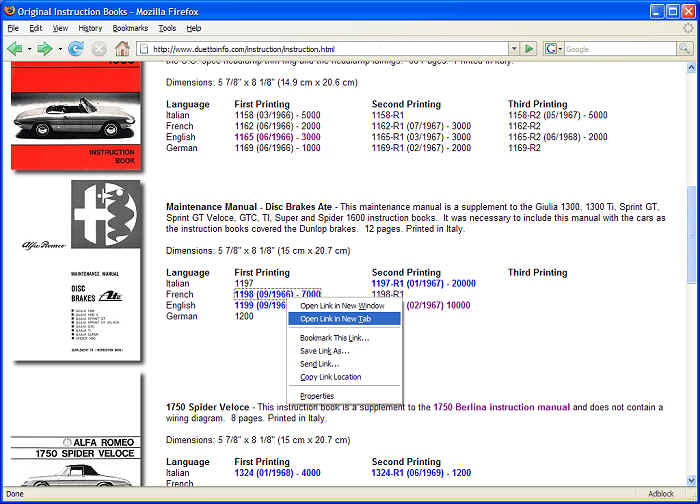Open Forward button history dropdown arrow

[60, 49]
